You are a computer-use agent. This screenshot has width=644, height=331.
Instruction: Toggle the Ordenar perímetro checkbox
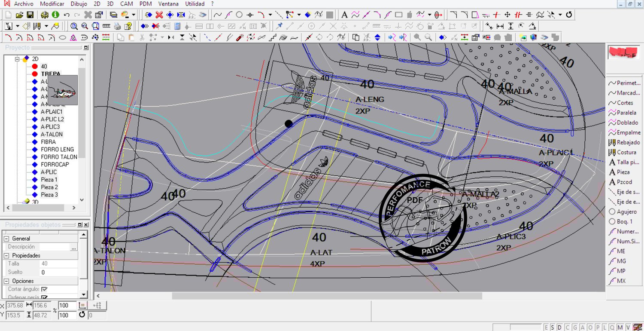44,297
